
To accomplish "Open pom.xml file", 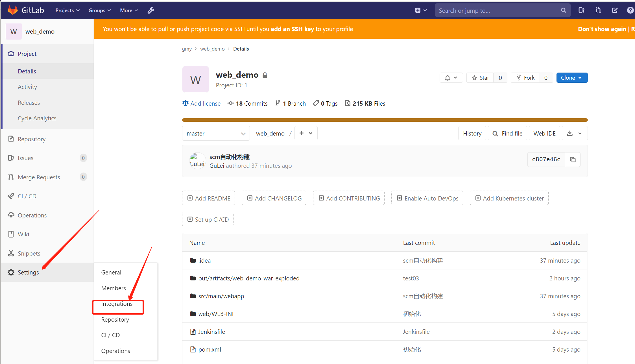I will pyautogui.click(x=210, y=349).
